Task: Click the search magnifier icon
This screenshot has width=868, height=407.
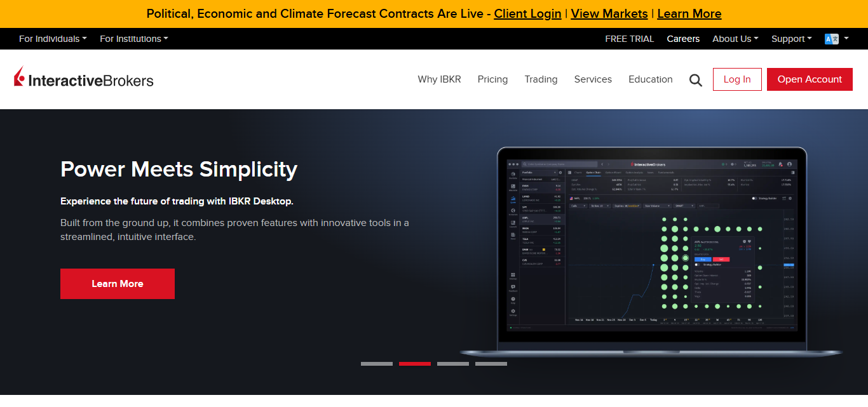Action: (696, 80)
